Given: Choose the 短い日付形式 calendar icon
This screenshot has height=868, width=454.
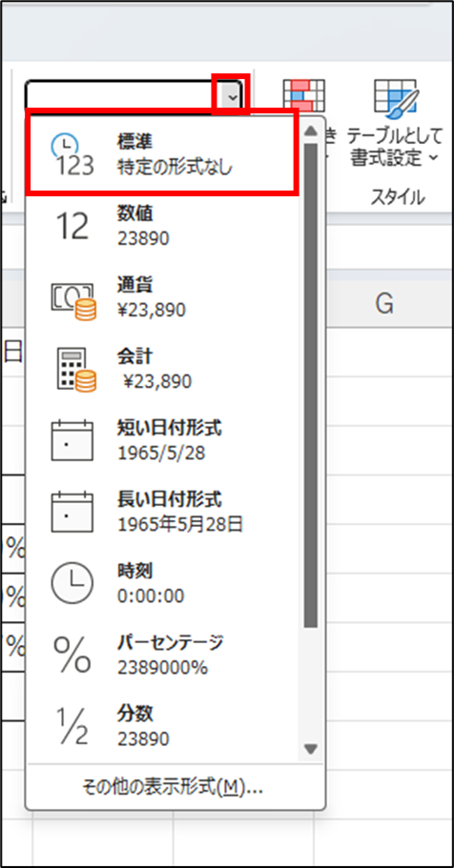Looking at the screenshot, I should [x=72, y=440].
